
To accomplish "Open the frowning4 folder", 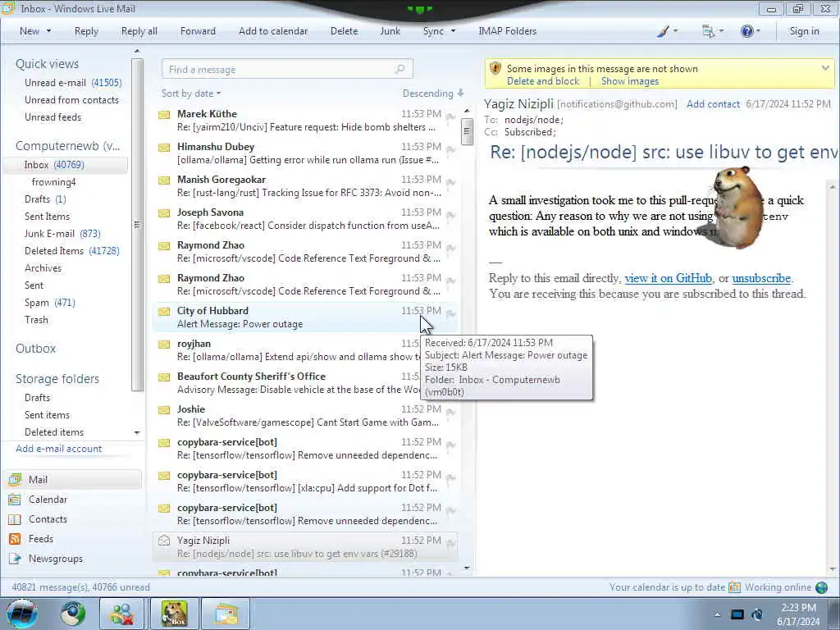I will [53, 182].
